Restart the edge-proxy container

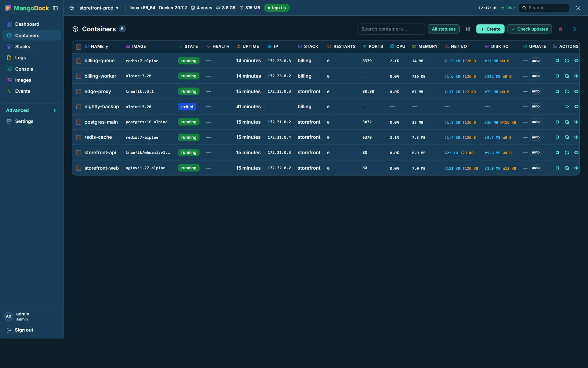coord(567,91)
